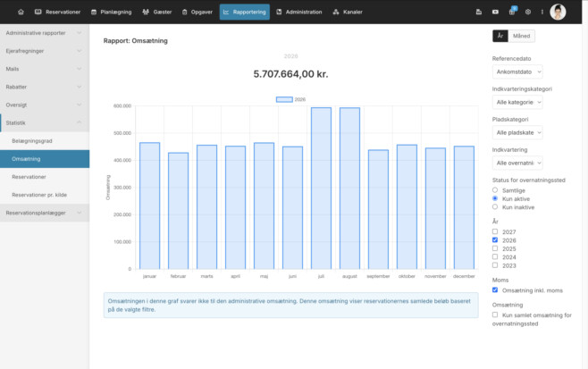The width and height of the screenshot is (588, 369).
Task: Open settings gear icon in top bar
Action: [x=528, y=12]
